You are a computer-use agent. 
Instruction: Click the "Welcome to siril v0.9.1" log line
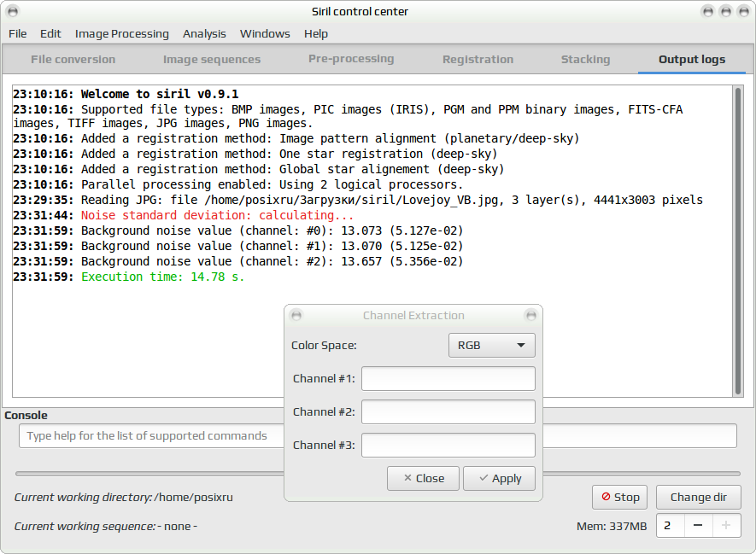pos(126,94)
